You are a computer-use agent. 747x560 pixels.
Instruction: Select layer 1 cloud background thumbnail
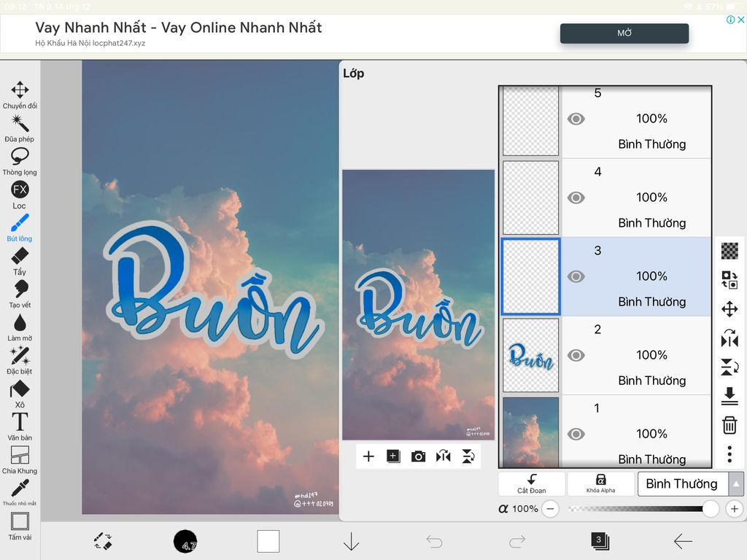530,432
